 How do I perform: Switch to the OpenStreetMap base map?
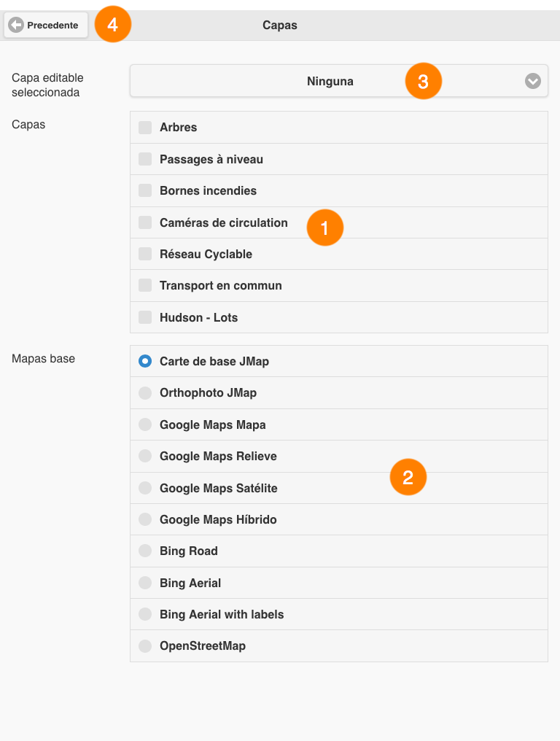[145, 646]
